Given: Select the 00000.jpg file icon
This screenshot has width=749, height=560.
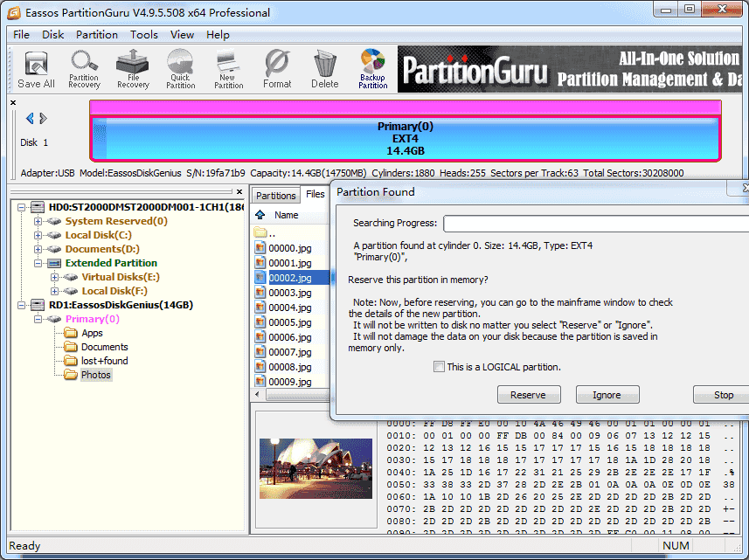Looking at the screenshot, I should (260, 248).
